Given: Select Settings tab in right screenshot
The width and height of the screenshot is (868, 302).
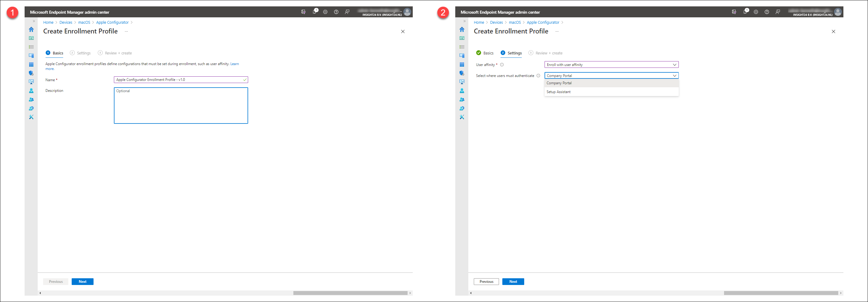Looking at the screenshot, I should (511, 53).
